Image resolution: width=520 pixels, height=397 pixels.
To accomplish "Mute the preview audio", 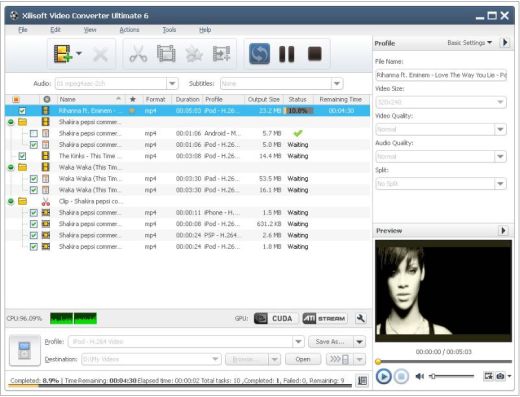I will [x=419, y=376].
